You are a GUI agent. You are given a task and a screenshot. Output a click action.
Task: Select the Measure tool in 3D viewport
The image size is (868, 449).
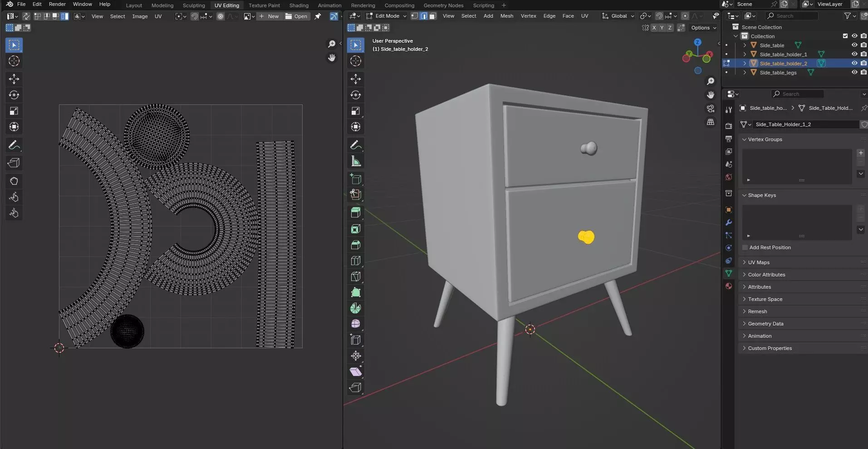(356, 161)
